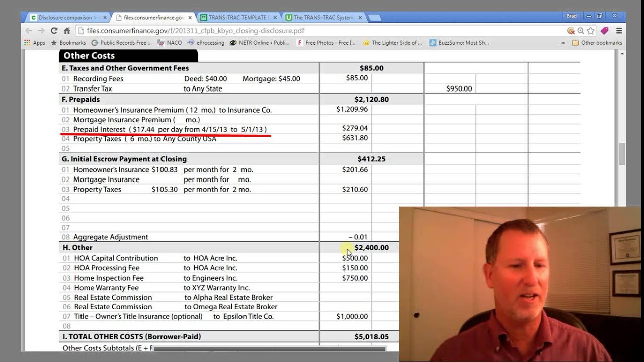
Task: Click Alpha Real Estate Broker commission row
Action: (x=173, y=297)
